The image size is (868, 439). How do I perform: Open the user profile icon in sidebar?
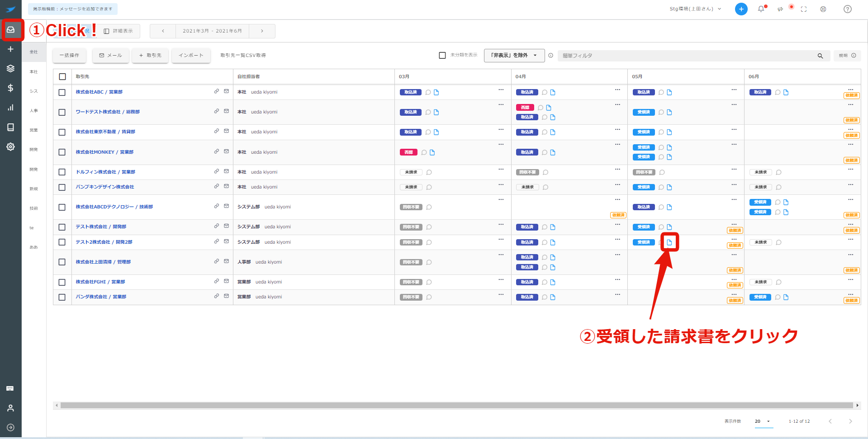tap(10, 408)
